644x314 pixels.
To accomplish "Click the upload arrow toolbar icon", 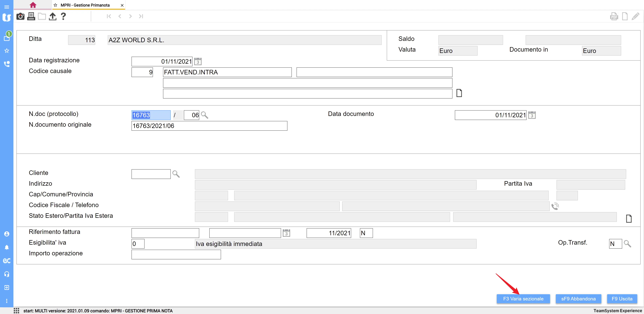I will 52,16.
